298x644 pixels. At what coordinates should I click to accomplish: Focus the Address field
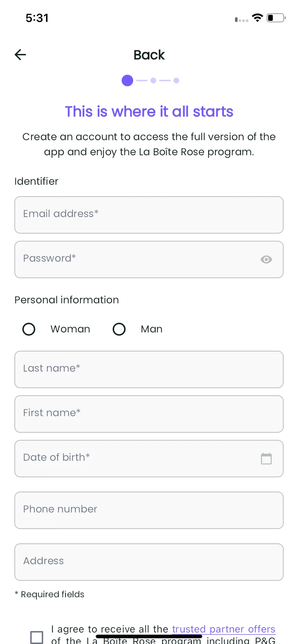pos(149,562)
